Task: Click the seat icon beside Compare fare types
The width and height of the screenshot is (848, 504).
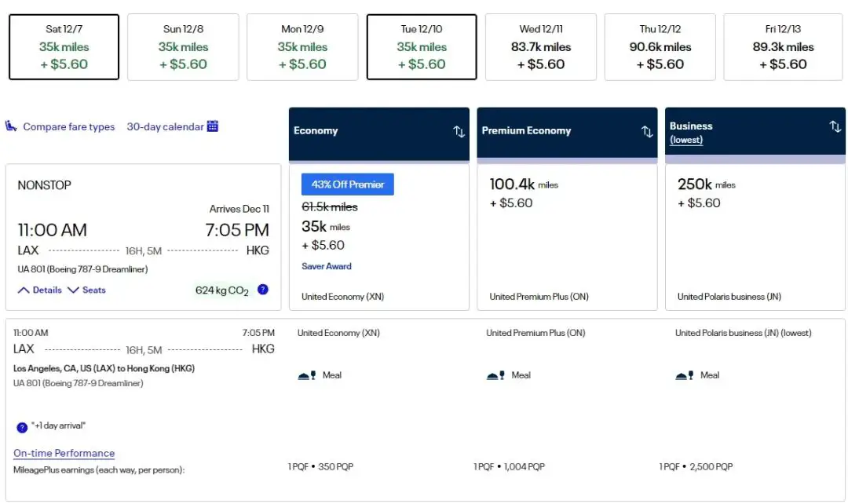Action: click(x=11, y=126)
